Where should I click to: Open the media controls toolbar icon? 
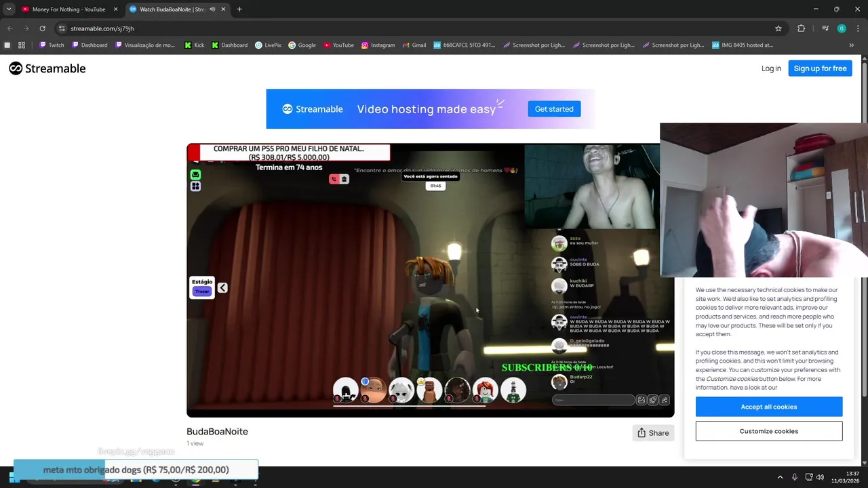pyautogui.click(x=825, y=28)
